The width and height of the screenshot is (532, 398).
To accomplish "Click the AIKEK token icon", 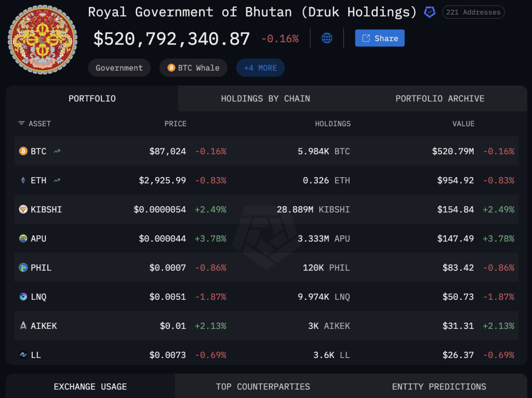I will pyautogui.click(x=23, y=326).
